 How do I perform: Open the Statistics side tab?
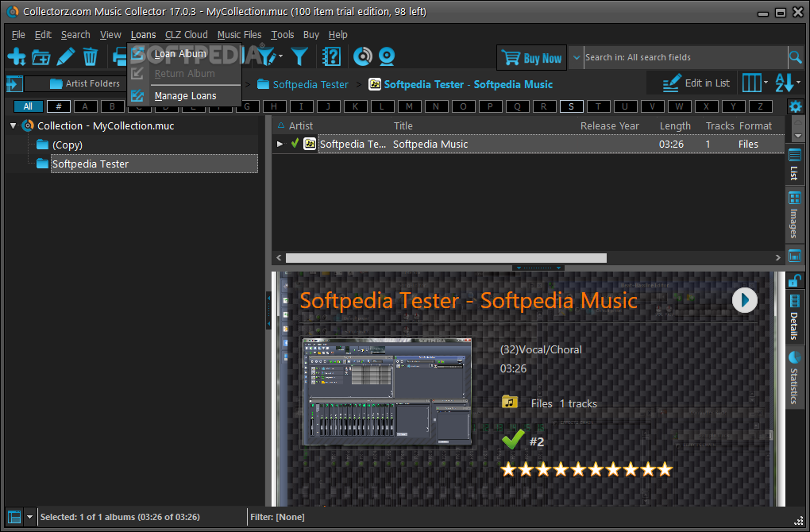click(794, 378)
